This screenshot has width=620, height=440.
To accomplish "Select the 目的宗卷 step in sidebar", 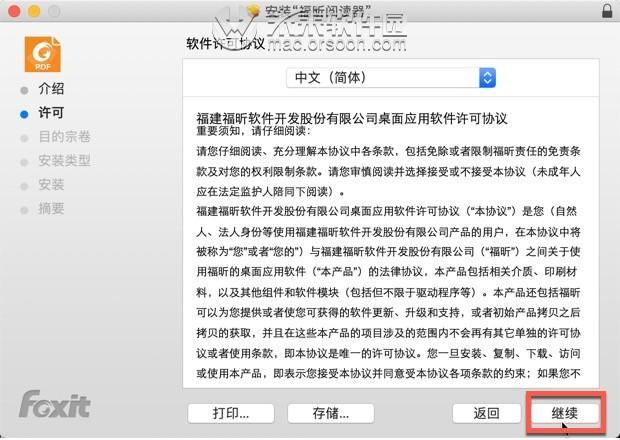I will click(x=64, y=137).
